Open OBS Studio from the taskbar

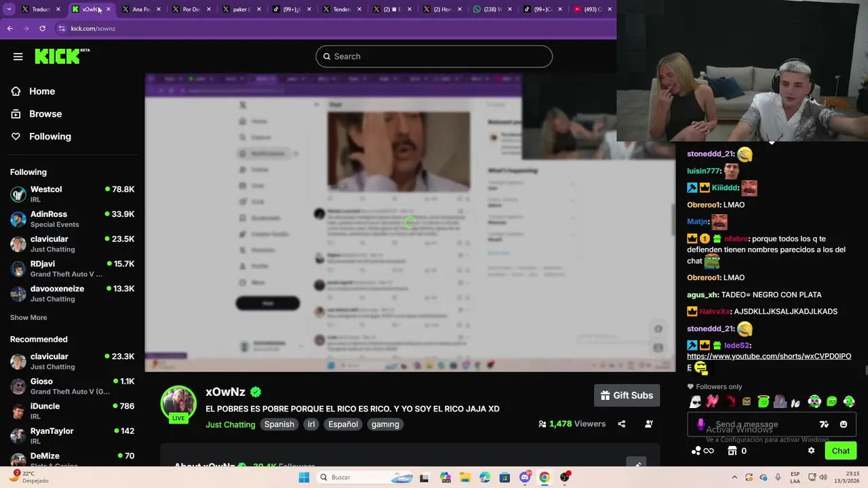564,477
